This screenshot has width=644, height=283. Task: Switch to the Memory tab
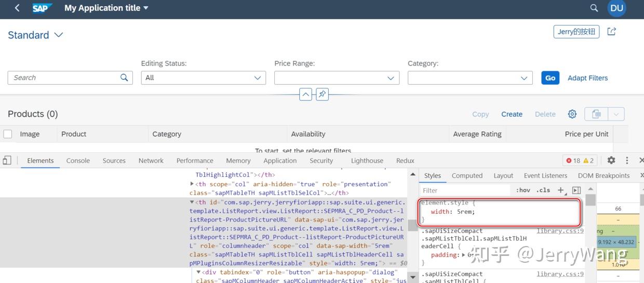[238, 161]
